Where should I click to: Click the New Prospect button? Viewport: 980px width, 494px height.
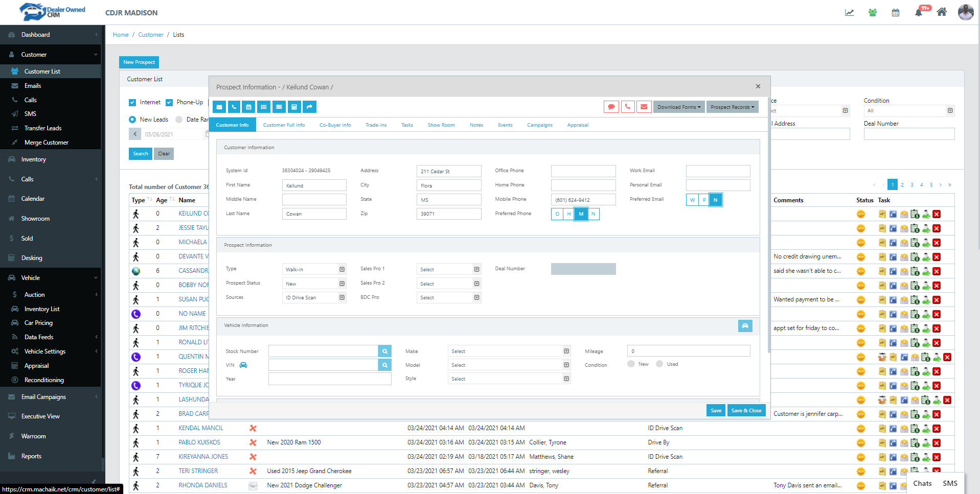click(x=139, y=62)
